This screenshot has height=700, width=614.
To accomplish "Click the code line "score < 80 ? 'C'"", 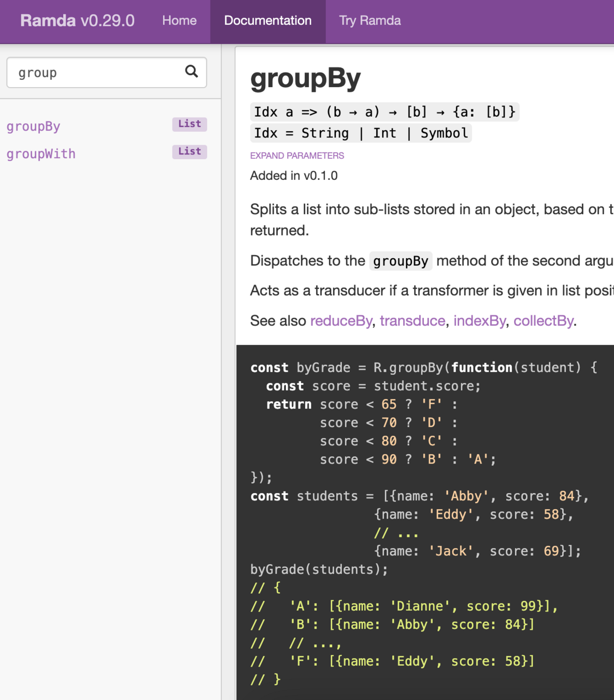I will 389,441.
